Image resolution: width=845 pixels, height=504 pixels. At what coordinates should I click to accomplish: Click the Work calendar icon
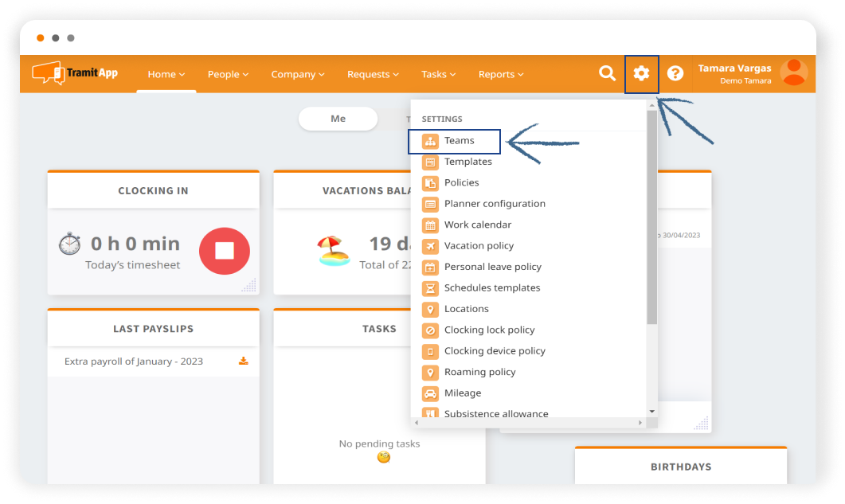(430, 225)
